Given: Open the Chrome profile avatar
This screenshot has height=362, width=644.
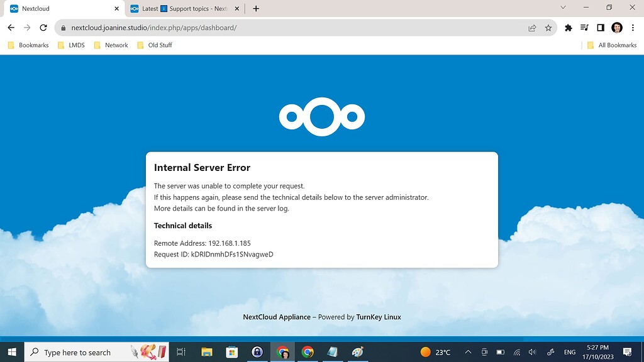Looking at the screenshot, I should pyautogui.click(x=617, y=28).
